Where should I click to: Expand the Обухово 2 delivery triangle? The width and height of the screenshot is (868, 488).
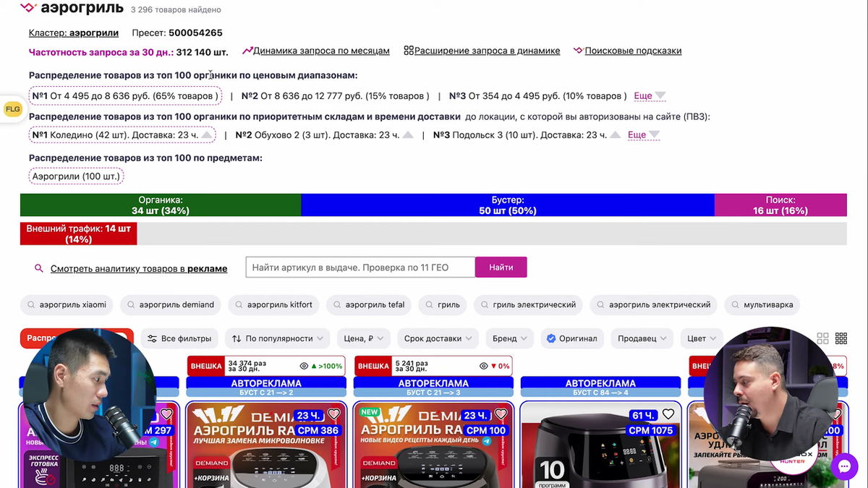(x=408, y=134)
